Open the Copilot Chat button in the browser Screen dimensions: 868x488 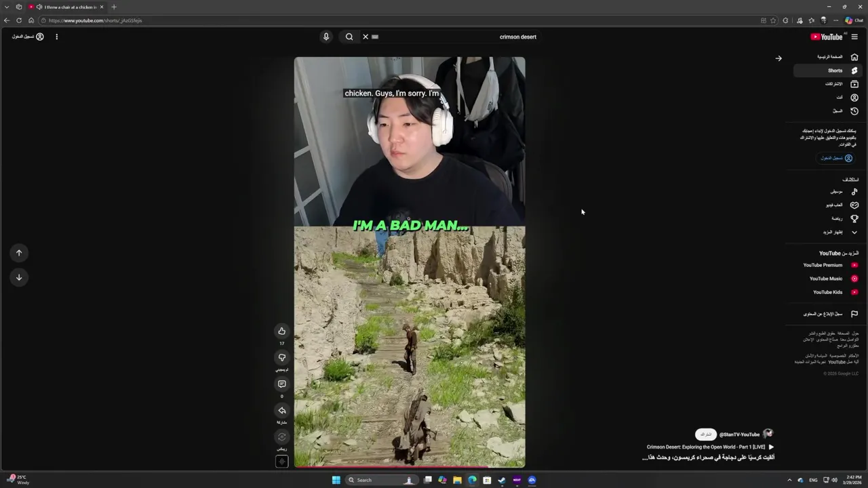point(854,20)
